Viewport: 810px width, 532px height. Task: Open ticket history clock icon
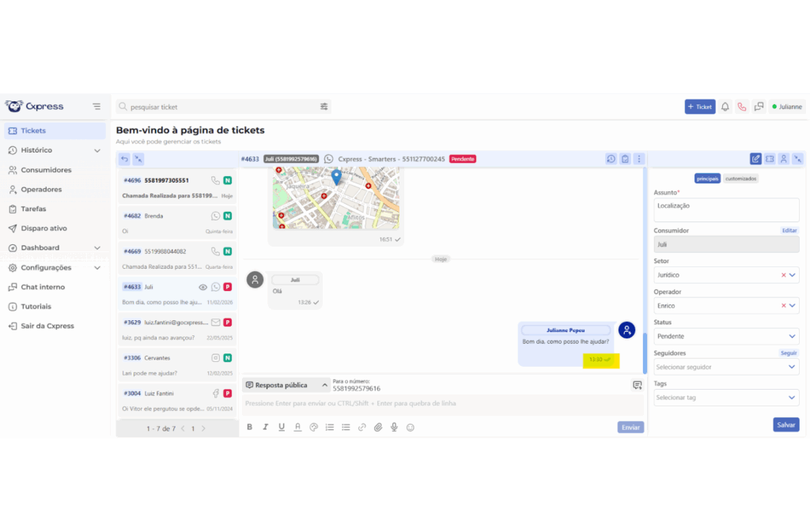click(x=611, y=159)
